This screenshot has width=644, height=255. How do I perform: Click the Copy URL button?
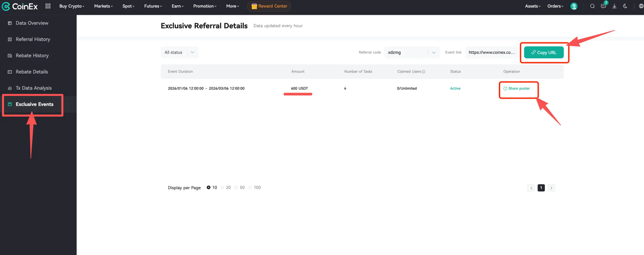pos(544,52)
